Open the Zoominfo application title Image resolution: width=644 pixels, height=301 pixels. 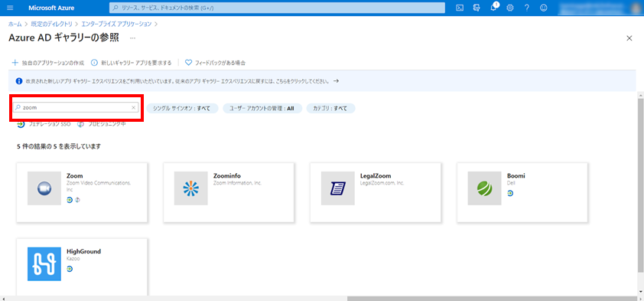click(226, 175)
